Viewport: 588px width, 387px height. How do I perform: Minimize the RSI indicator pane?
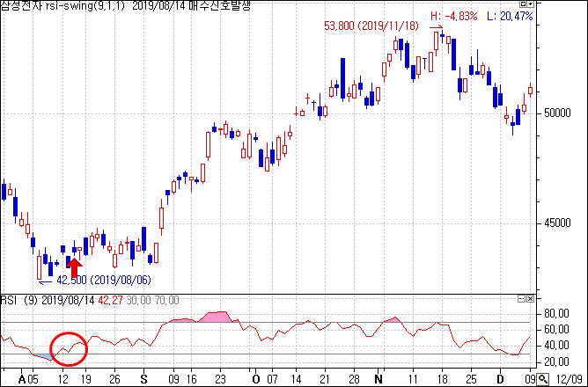(x=521, y=298)
